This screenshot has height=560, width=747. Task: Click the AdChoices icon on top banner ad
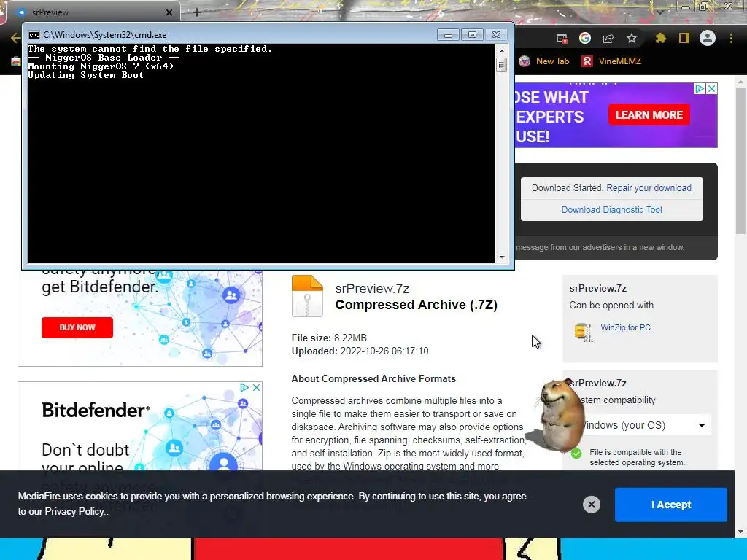tap(700, 88)
